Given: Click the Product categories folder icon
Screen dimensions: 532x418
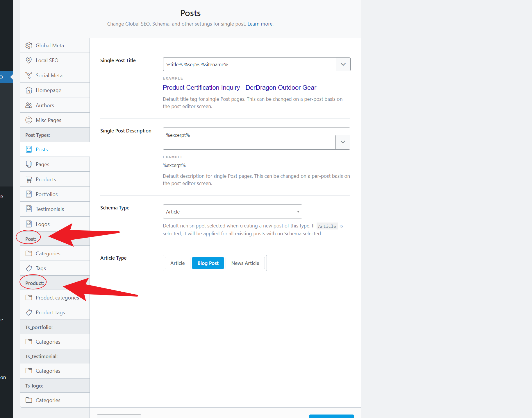Looking at the screenshot, I should 29,297.
